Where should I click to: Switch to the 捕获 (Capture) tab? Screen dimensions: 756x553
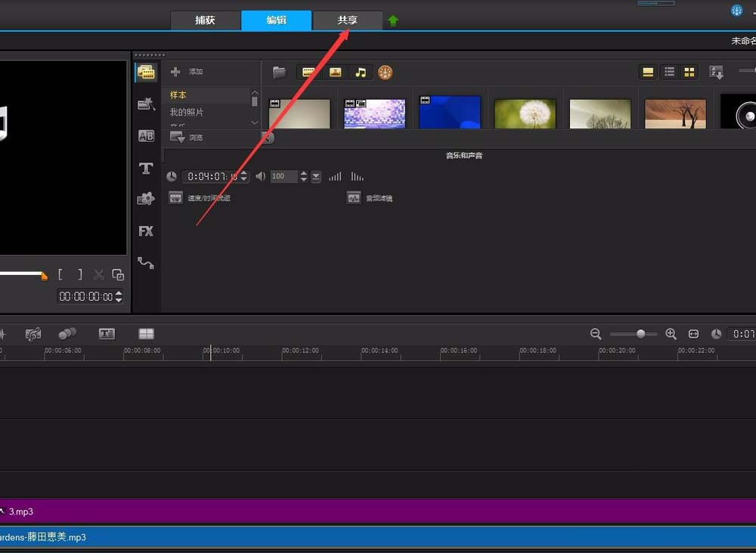click(x=205, y=20)
